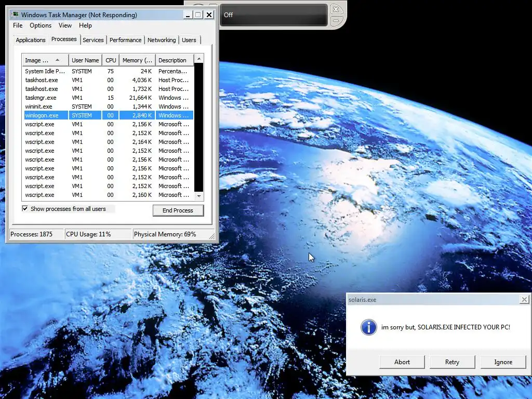Sort by Description column header
This screenshot has height=399, width=532.
tap(175, 60)
